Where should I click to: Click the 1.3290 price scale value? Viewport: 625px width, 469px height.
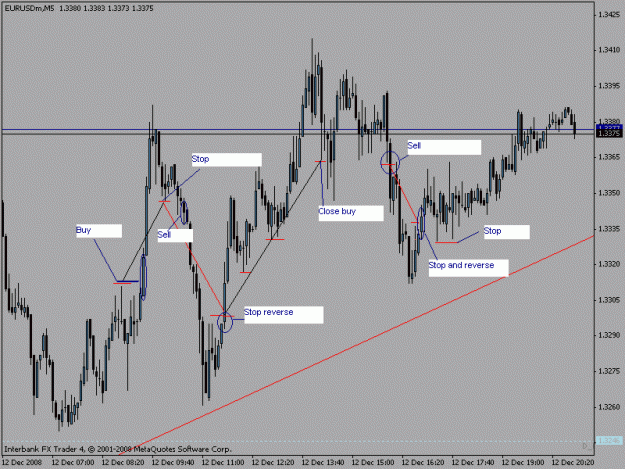[x=609, y=336]
